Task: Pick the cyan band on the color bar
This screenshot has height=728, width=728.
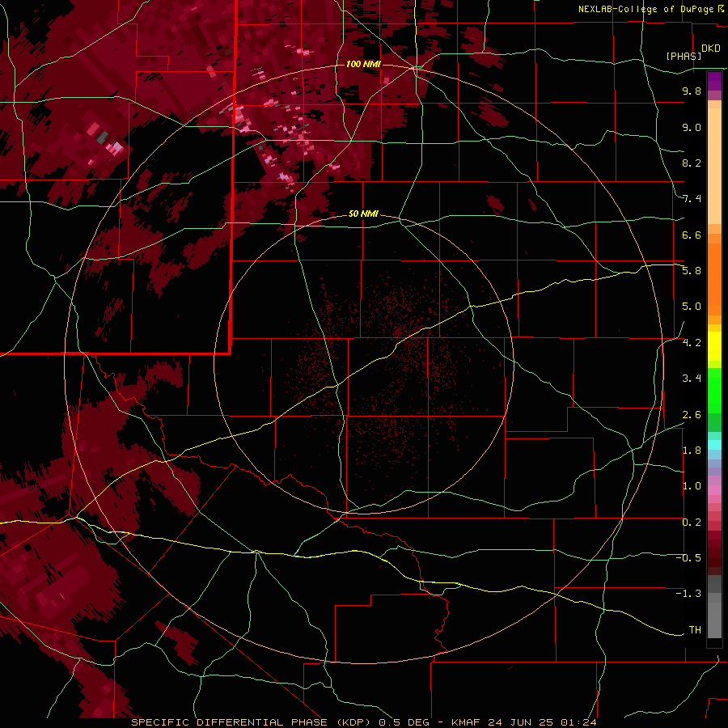Action: (714, 445)
